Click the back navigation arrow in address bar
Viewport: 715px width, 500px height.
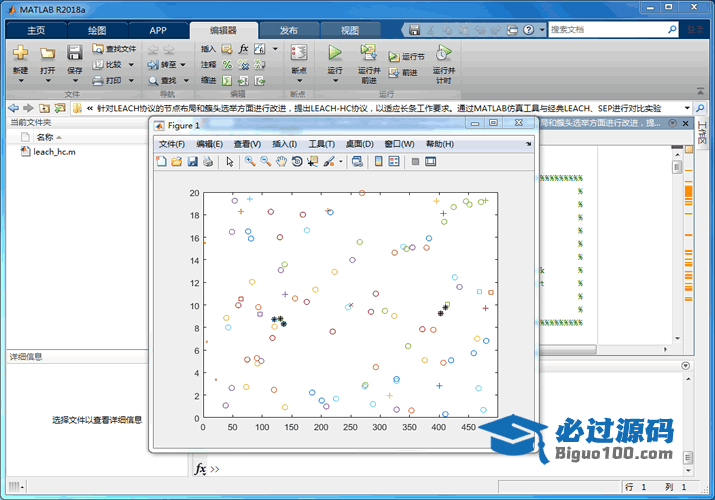tap(14, 108)
